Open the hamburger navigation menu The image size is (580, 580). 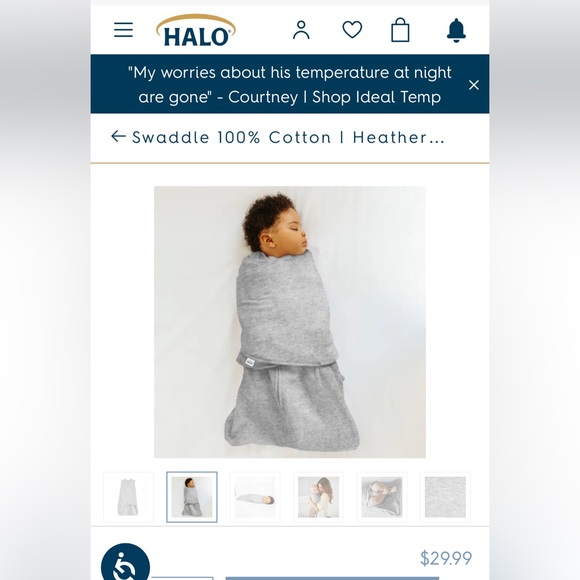(x=123, y=30)
